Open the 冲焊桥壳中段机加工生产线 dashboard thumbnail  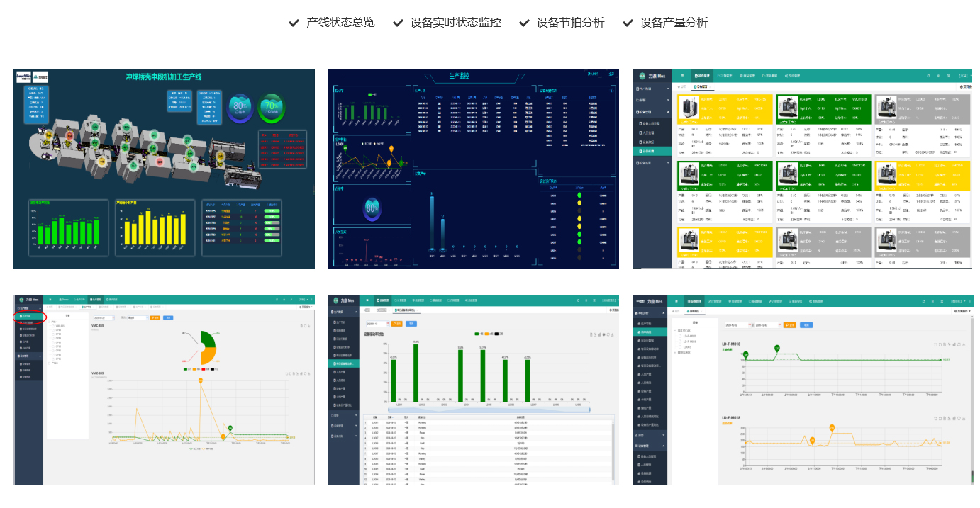[x=164, y=169]
